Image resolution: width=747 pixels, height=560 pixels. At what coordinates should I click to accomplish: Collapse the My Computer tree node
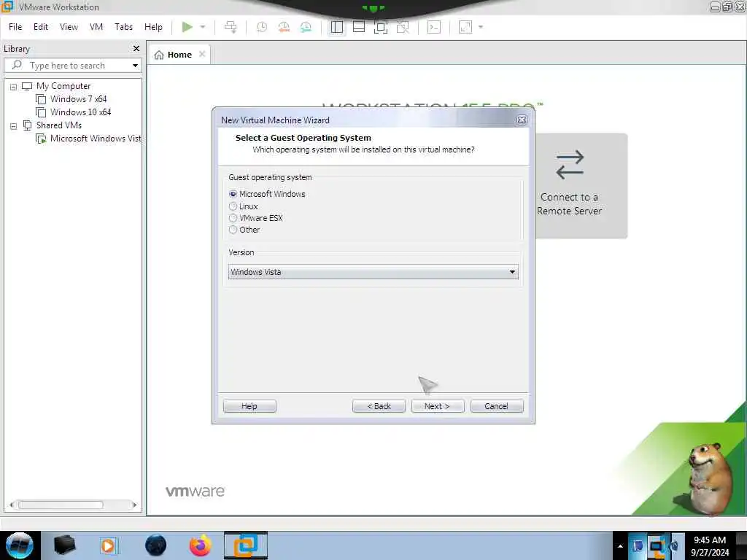pyautogui.click(x=13, y=87)
